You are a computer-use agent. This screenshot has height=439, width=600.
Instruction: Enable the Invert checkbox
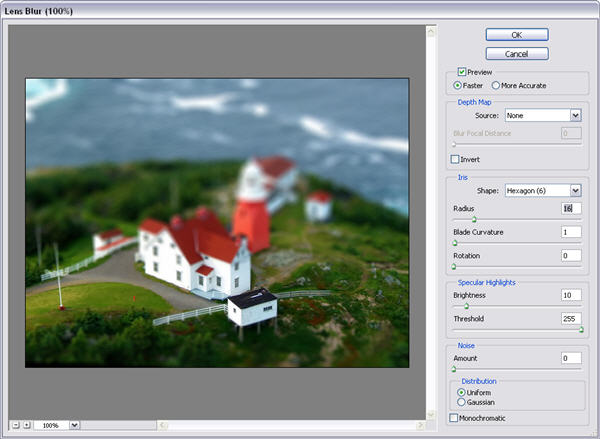456,159
